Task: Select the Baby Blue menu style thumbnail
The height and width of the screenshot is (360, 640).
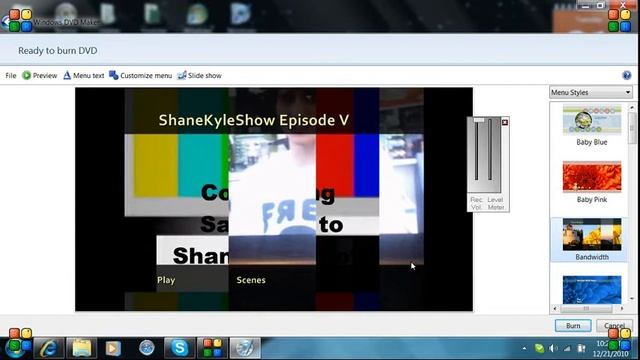Action: click(x=592, y=120)
